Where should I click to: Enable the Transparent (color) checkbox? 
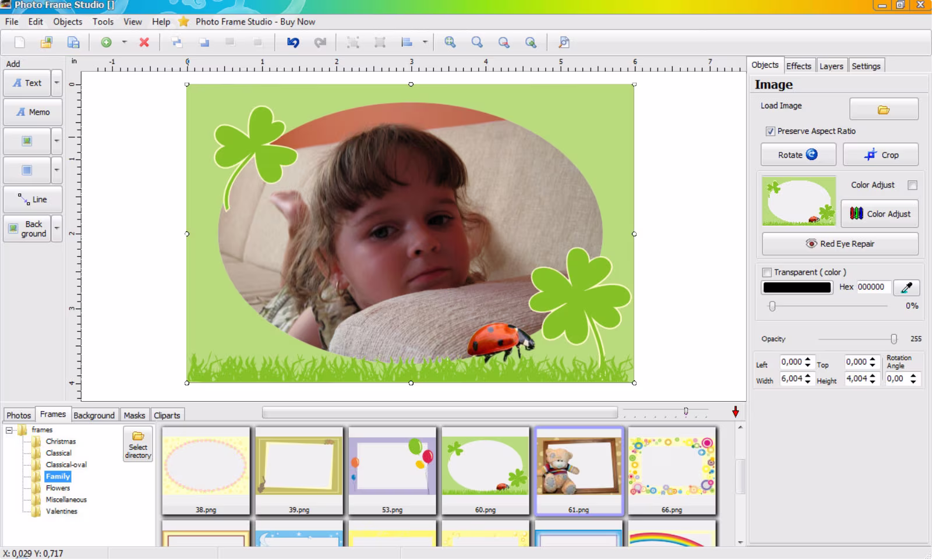[x=767, y=272]
